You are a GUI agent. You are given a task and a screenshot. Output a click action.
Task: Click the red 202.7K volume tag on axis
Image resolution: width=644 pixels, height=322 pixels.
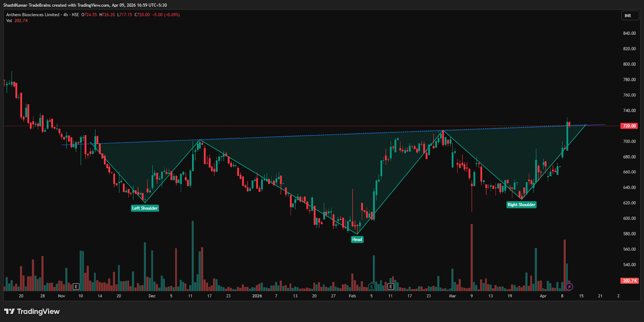(x=629, y=281)
